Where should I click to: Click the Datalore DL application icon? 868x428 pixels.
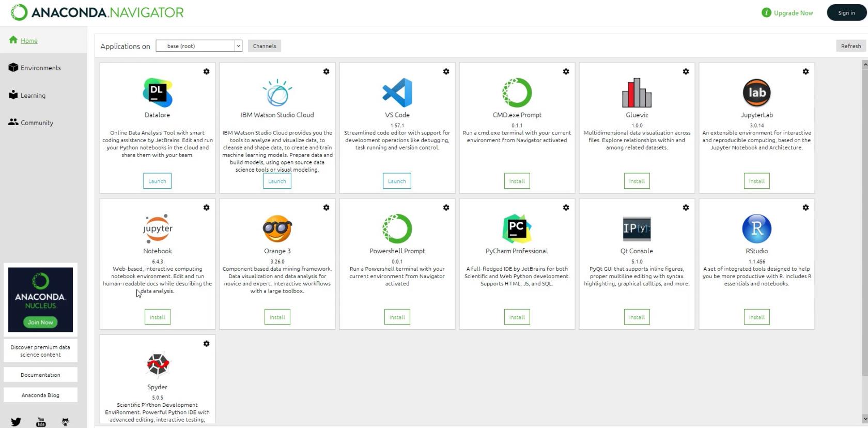click(x=158, y=93)
